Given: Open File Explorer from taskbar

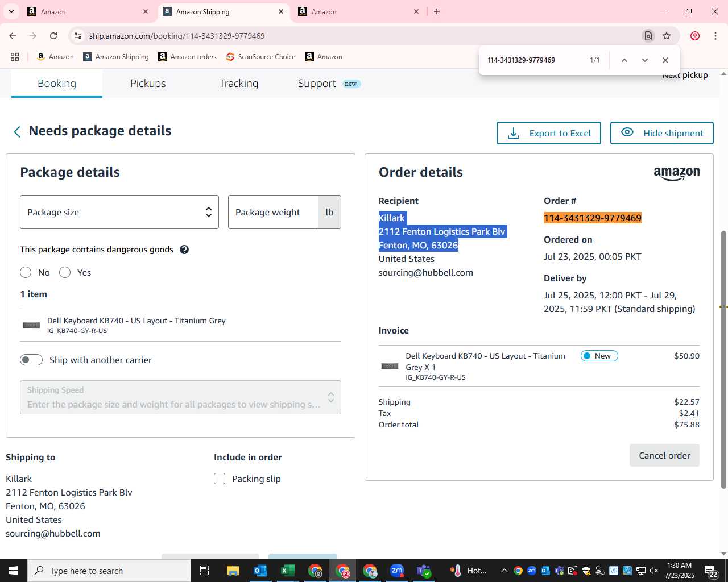Looking at the screenshot, I should [x=233, y=571].
